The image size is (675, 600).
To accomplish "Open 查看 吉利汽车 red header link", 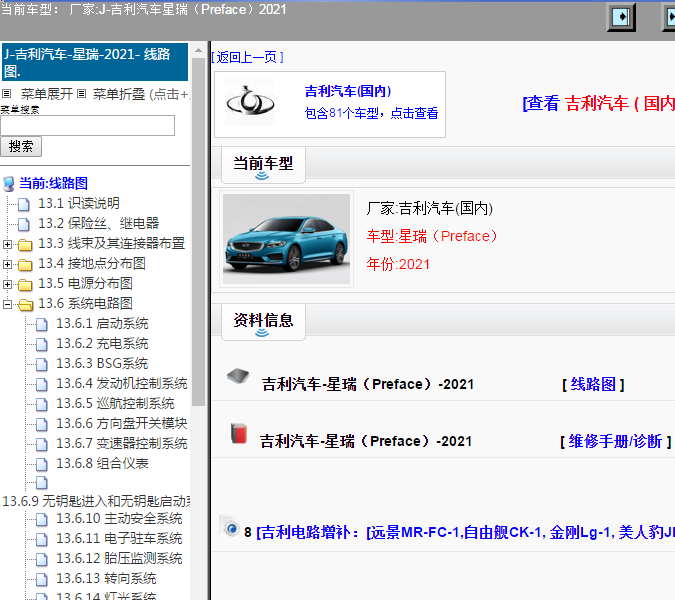I will [598, 103].
